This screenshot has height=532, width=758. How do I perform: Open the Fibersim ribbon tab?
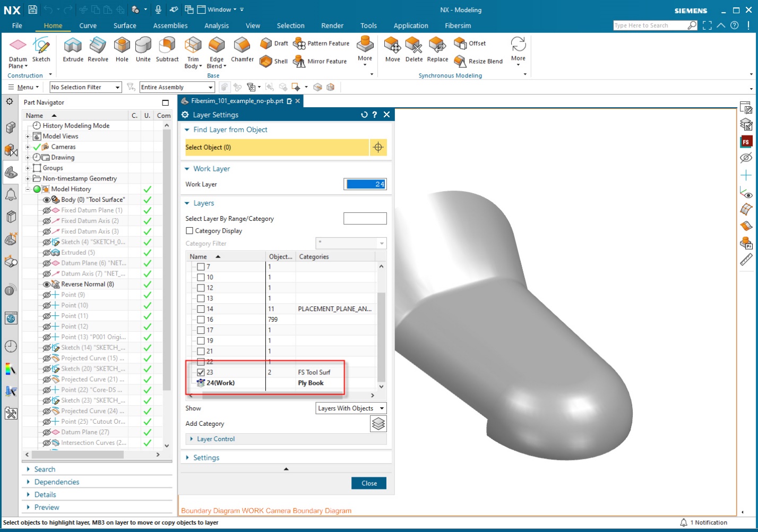click(x=457, y=25)
